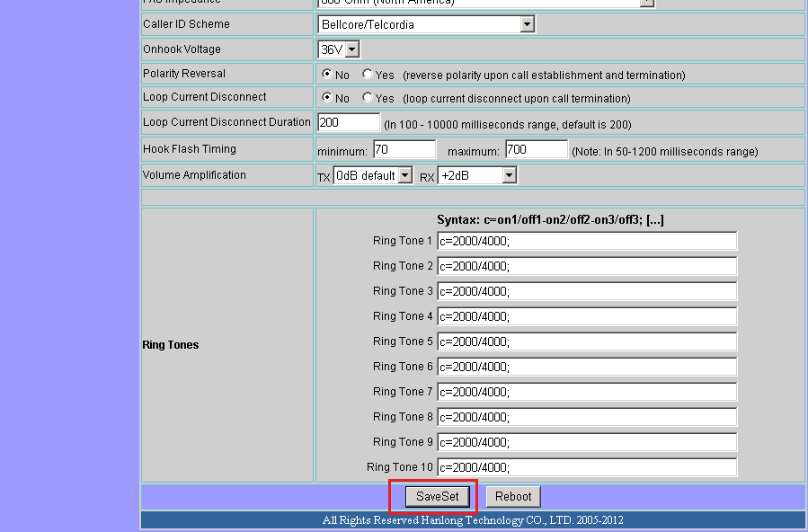The width and height of the screenshot is (808, 532).
Task: Focus the Ring Tone 3 input
Action: [587, 291]
